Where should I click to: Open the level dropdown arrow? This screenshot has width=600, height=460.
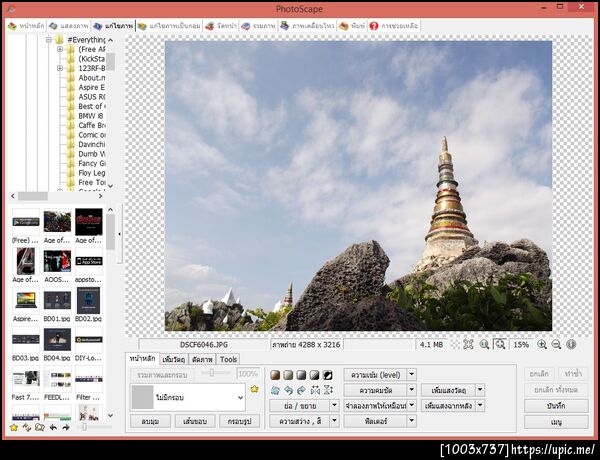(412, 375)
